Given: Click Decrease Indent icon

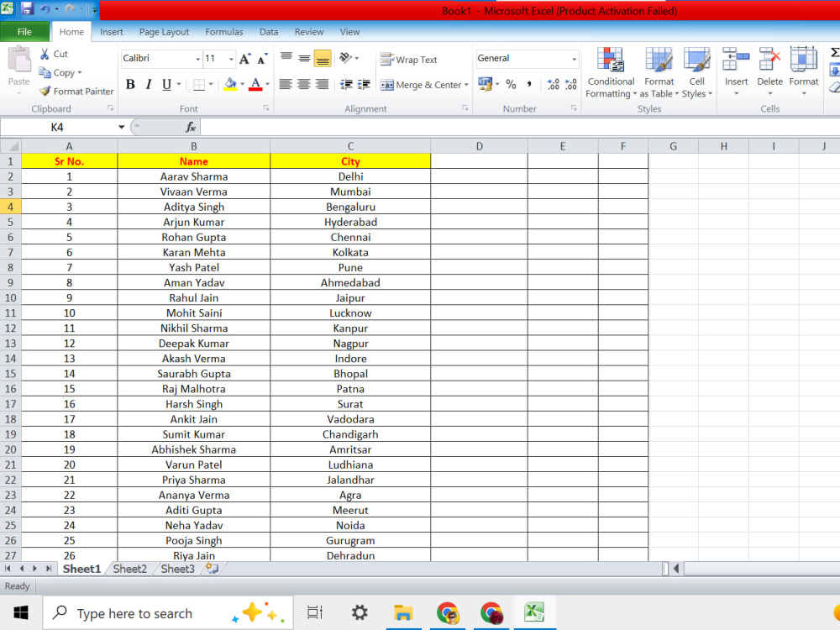Looking at the screenshot, I should pyautogui.click(x=347, y=85).
